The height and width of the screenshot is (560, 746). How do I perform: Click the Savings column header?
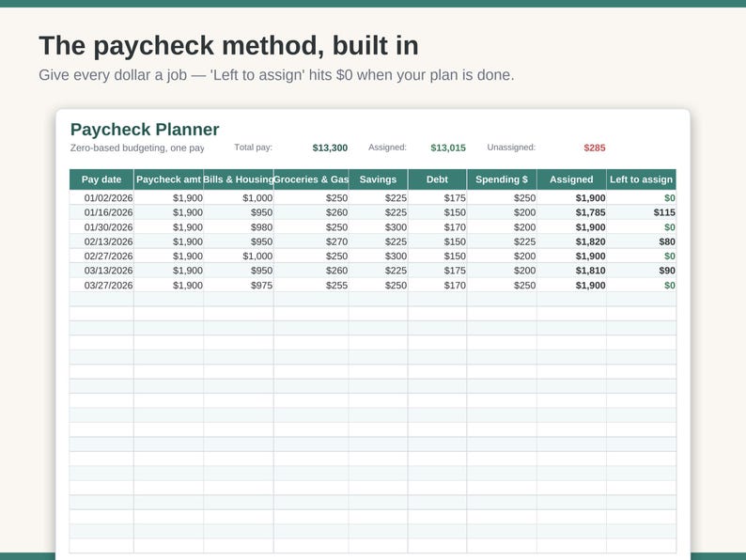(x=379, y=179)
